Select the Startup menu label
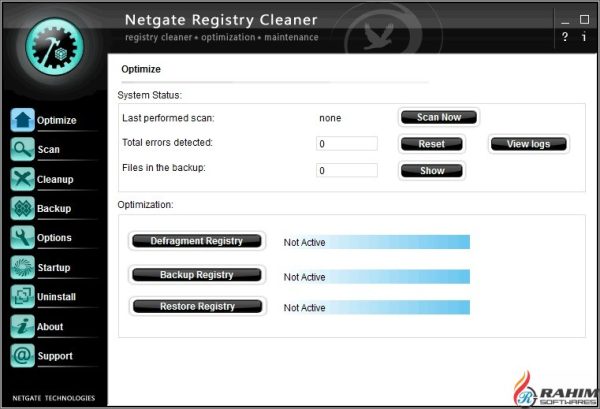The image size is (600, 409). tap(54, 267)
